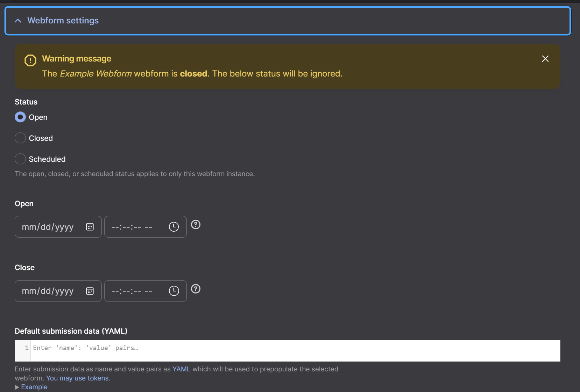580x392 pixels.
Task: Focus the Close date mm/dd/yyyy field
Action: (x=58, y=291)
